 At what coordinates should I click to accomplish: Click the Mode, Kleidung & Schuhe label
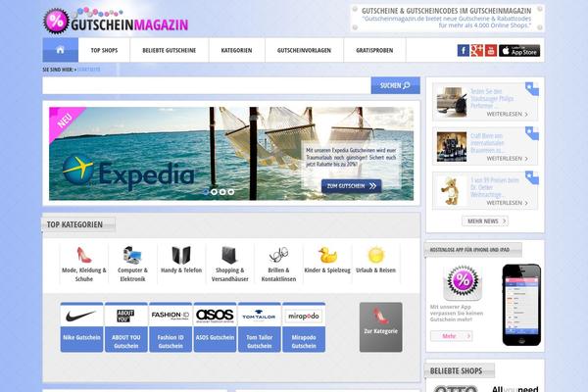click(84, 274)
